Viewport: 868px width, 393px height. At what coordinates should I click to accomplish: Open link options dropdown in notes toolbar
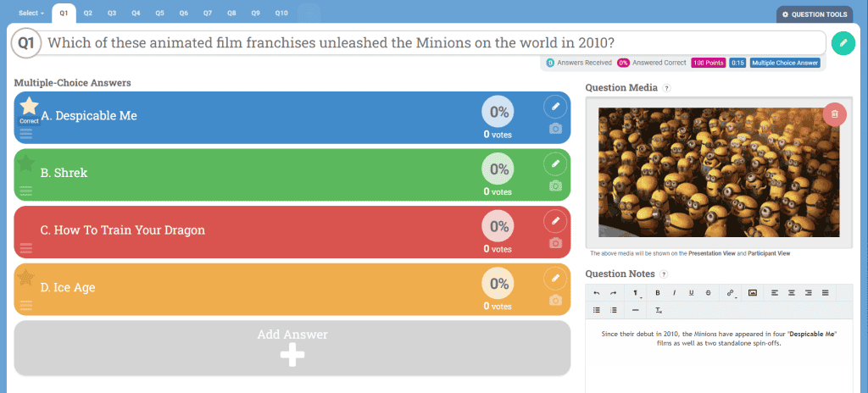click(732, 293)
